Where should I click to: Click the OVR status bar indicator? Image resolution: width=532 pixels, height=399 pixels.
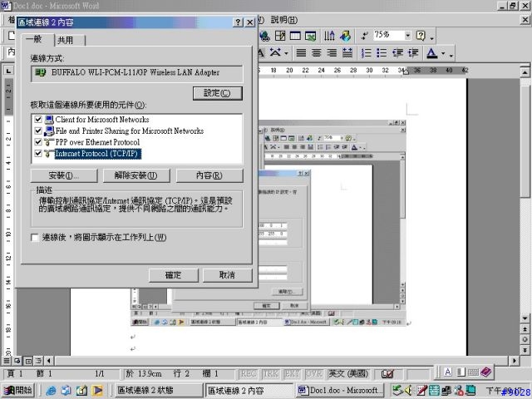(x=314, y=374)
